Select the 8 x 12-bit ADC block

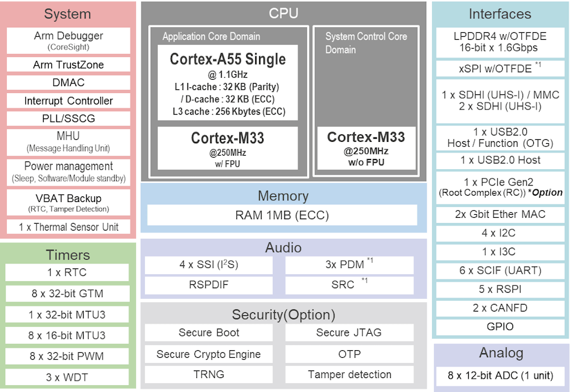[x=500, y=376]
